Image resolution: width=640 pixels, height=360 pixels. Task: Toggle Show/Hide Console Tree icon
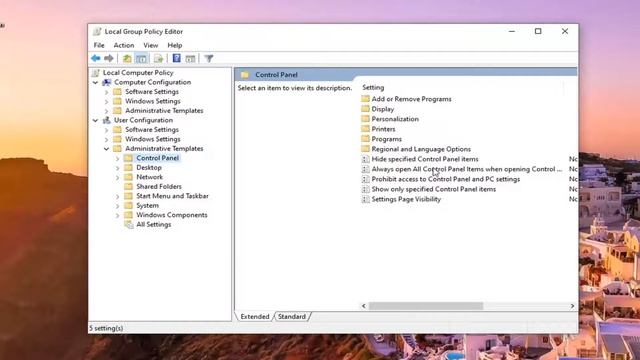click(141, 58)
